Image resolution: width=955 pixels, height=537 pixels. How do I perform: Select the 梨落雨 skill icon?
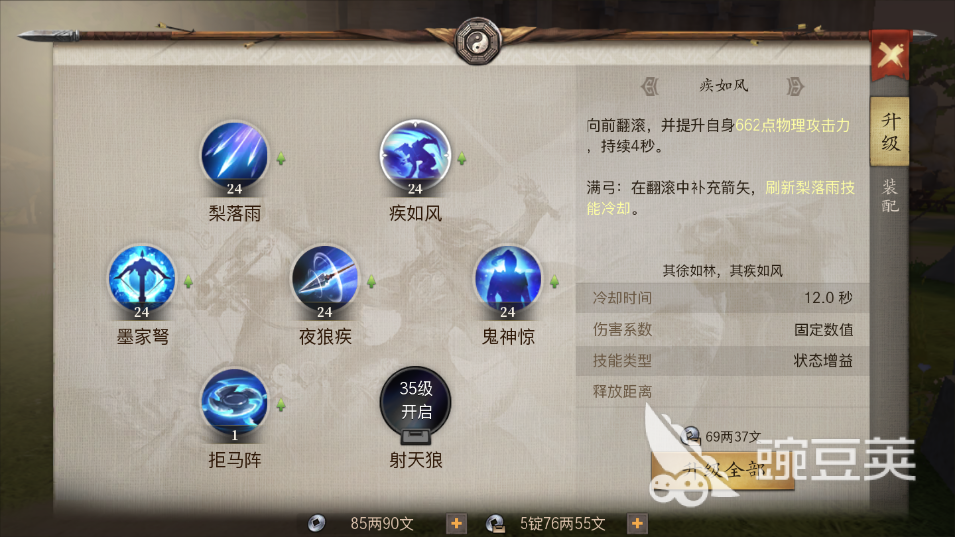click(234, 155)
